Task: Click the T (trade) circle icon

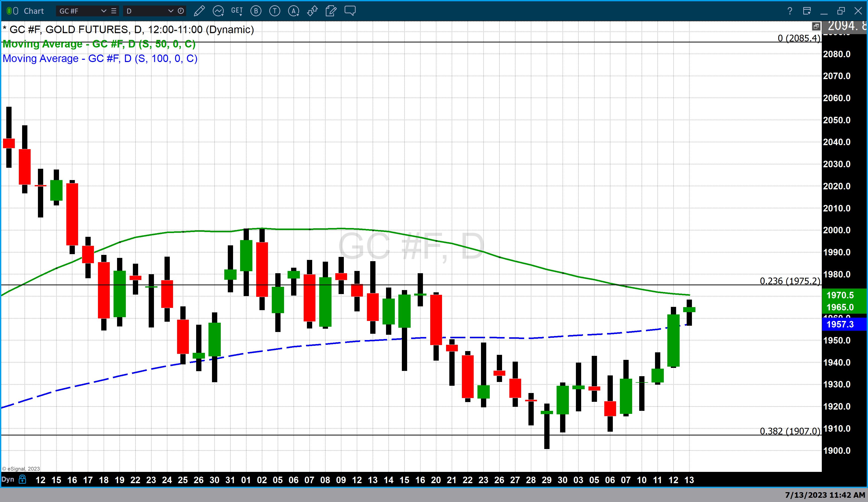Action: coord(275,11)
